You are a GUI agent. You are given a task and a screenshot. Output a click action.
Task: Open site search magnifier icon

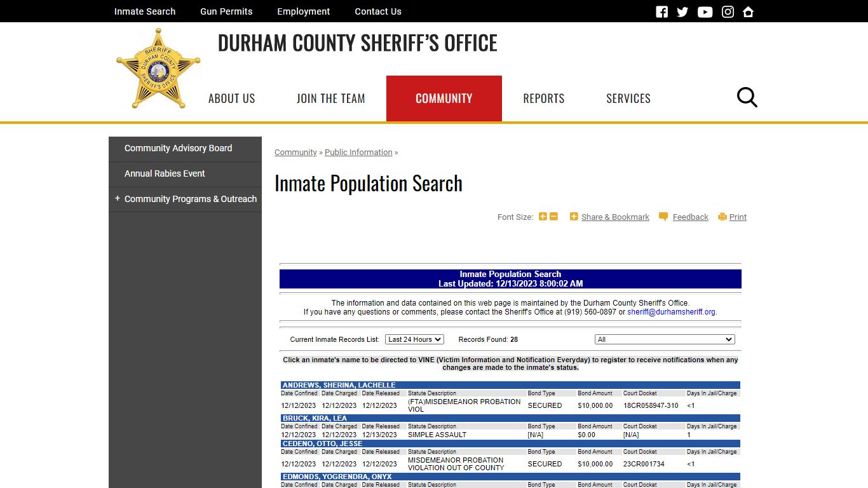click(747, 97)
